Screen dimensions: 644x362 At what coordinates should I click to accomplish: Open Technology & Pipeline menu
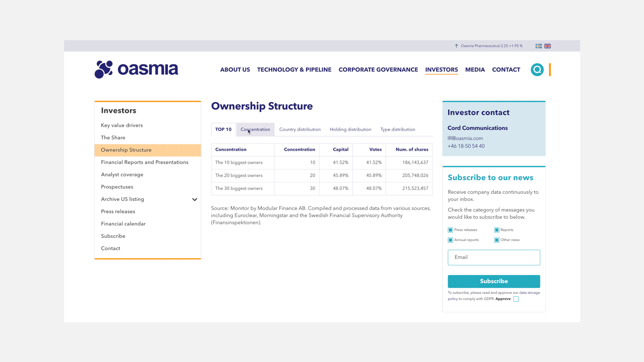click(294, 70)
